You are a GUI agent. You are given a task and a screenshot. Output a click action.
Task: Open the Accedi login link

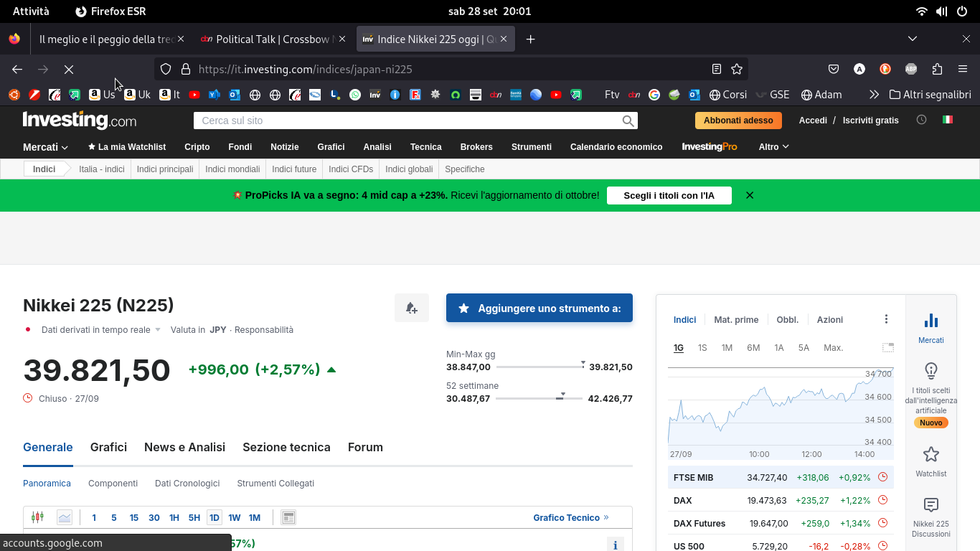(813, 120)
